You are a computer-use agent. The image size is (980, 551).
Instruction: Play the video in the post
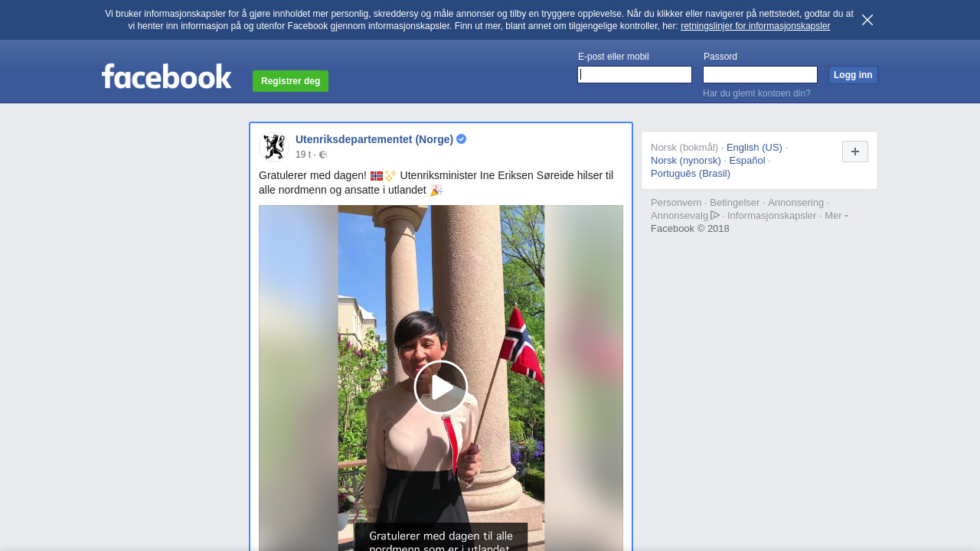point(441,387)
